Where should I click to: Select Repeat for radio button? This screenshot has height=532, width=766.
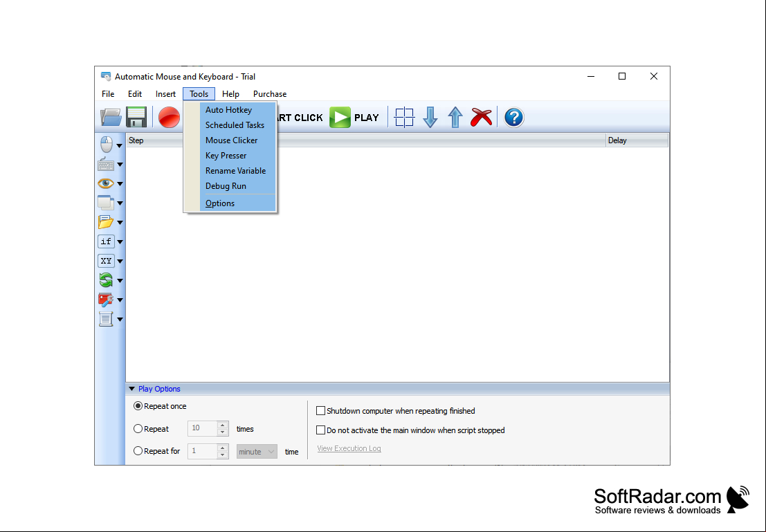pyautogui.click(x=138, y=451)
